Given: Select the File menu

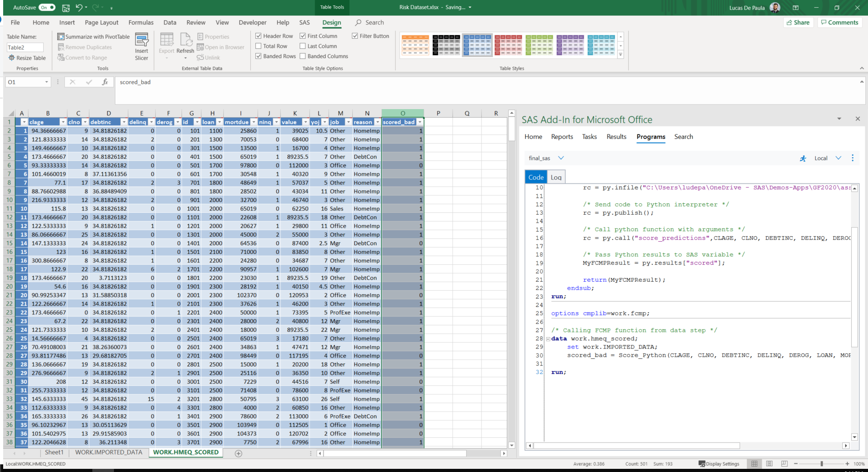Looking at the screenshot, I should (x=15, y=23).
